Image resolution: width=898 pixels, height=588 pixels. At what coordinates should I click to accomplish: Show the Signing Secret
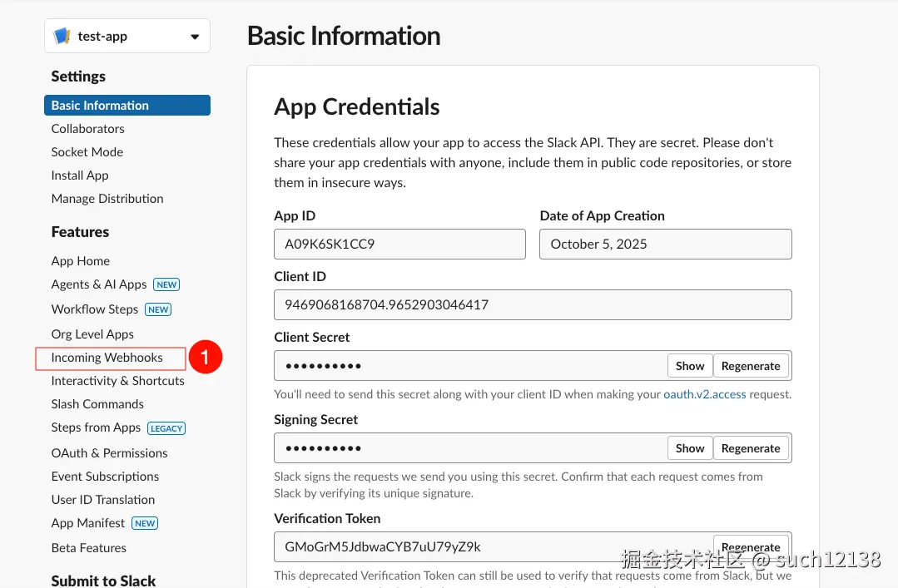[x=690, y=448]
